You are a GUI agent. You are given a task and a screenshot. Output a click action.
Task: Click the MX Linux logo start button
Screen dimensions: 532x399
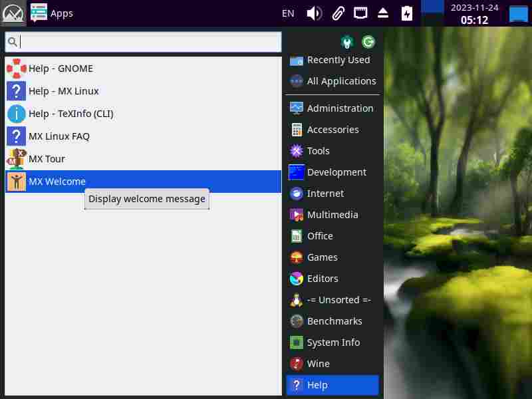pos(13,13)
